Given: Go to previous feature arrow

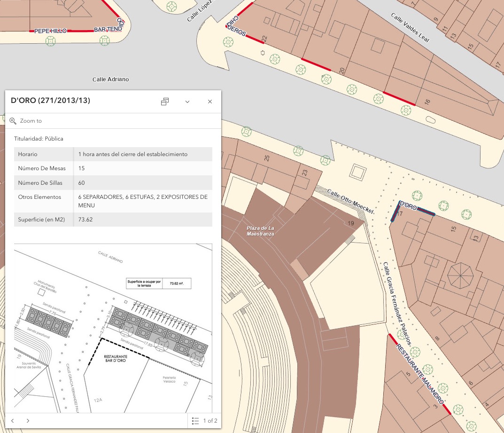Looking at the screenshot, I should click(x=13, y=420).
